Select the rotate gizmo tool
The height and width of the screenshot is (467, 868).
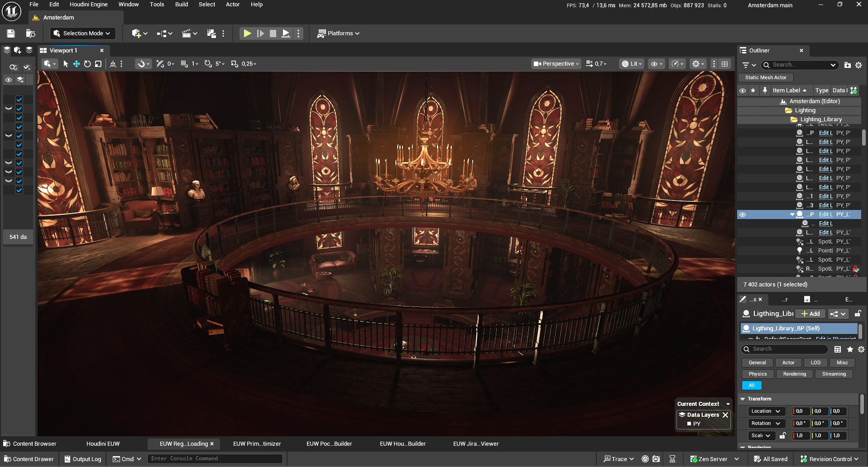87,64
